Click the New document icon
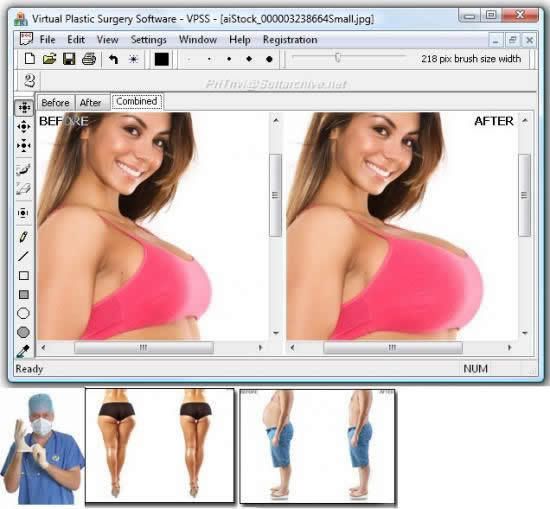 click(30, 59)
